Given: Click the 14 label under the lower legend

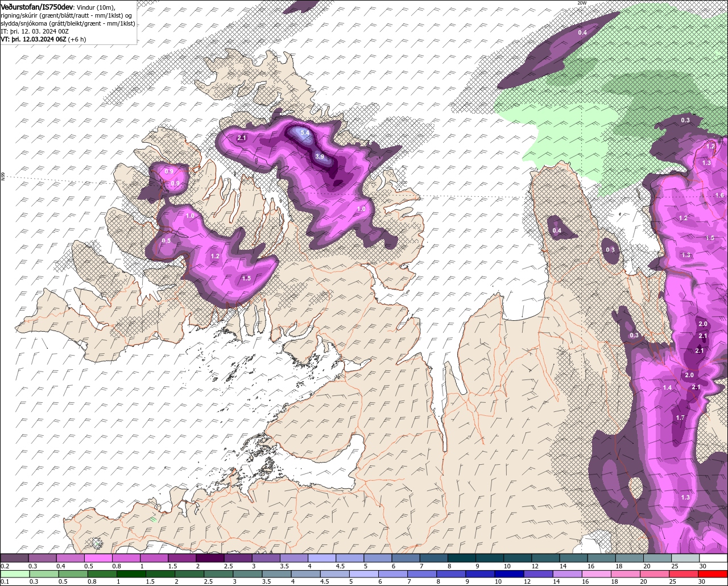Looking at the screenshot, I should tap(556, 581).
